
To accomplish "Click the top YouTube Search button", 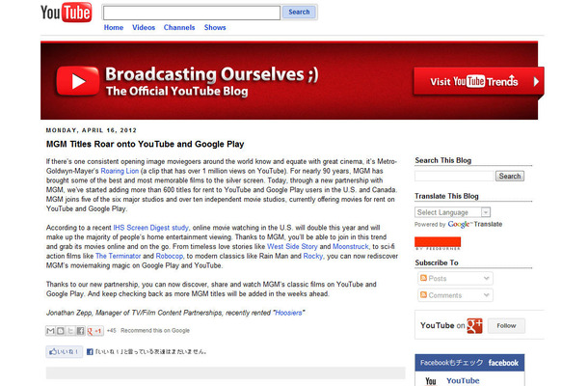I will click(x=299, y=12).
